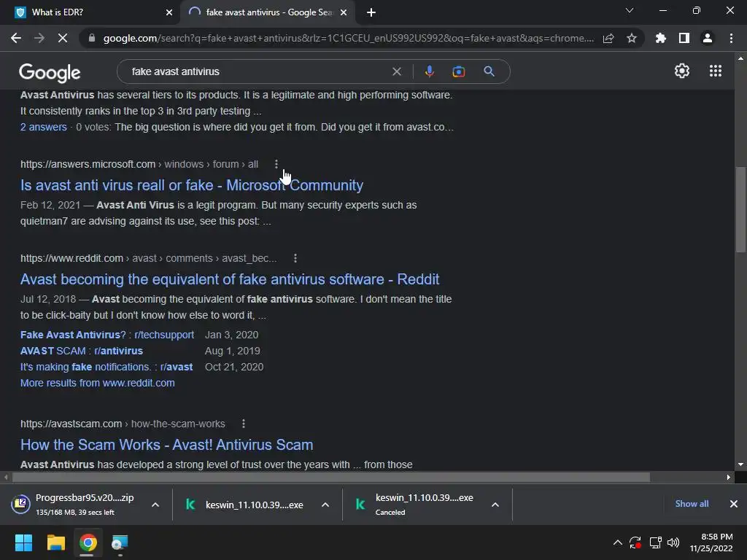Viewport: 747px width, 560px height.
Task: Click the horizontal scrollbar thumb
Action: click(331, 477)
